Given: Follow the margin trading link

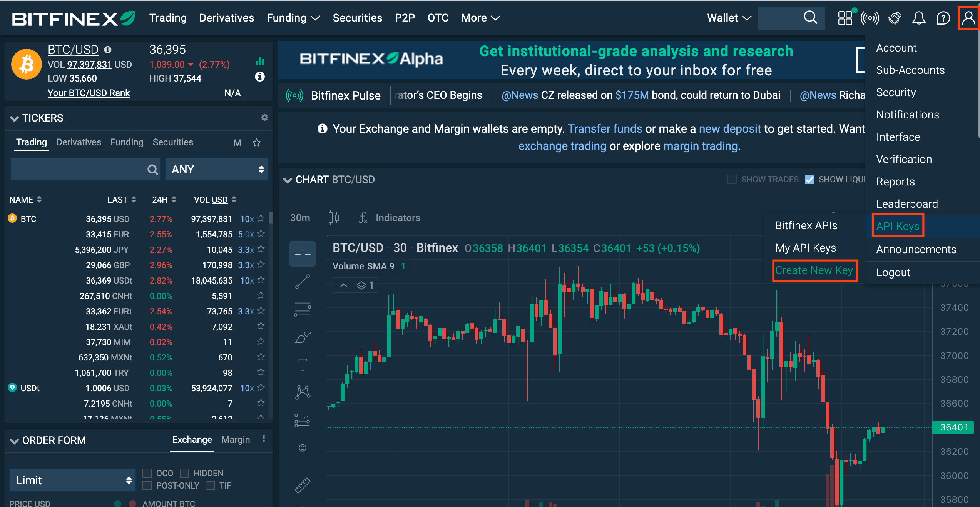Looking at the screenshot, I should 700,146.
